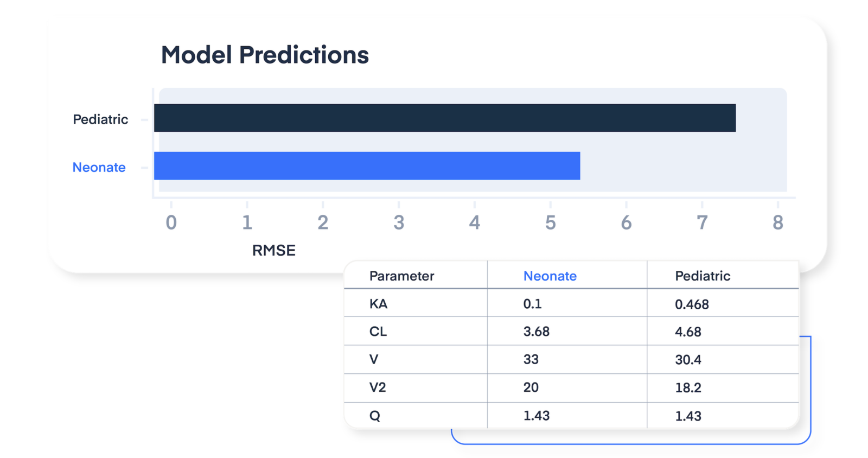Select Neonate CL value 3.68
Viewport: 868px width, 458px height.
pos(536,332)
